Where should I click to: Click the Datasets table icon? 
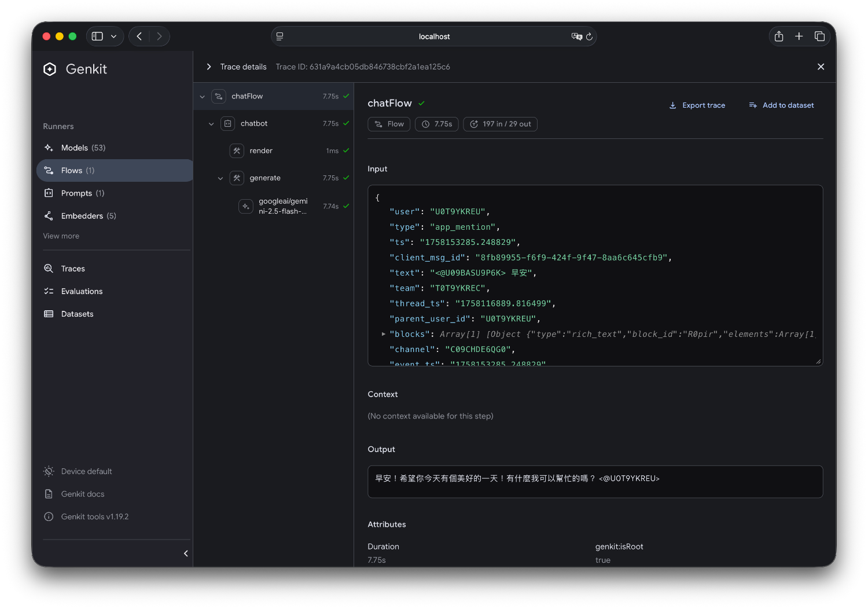tap(49, 314)
